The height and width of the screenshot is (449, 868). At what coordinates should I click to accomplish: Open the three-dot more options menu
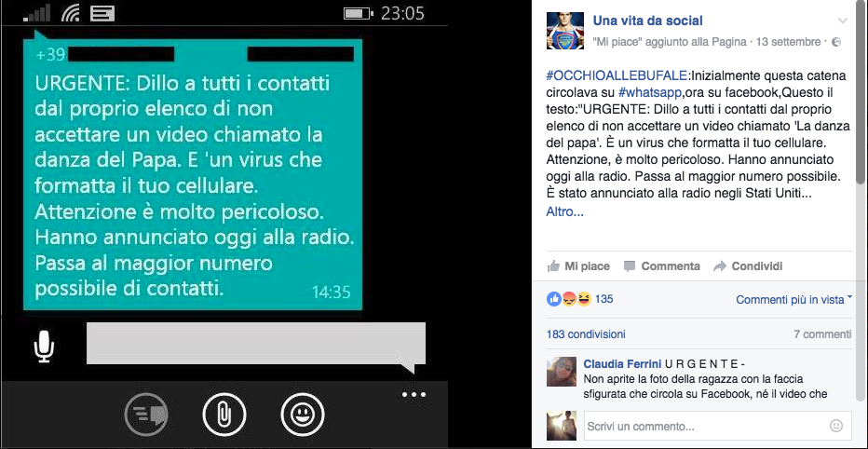[x=414, y=395]
